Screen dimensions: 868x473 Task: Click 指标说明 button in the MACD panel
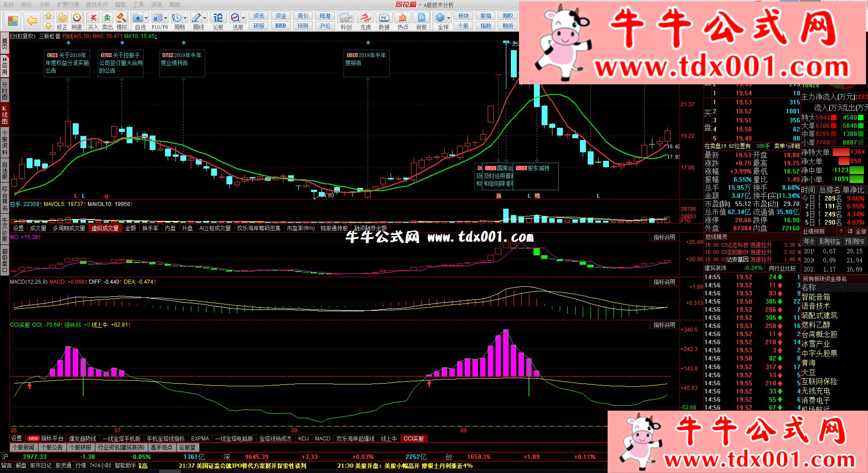coord(664,282)
